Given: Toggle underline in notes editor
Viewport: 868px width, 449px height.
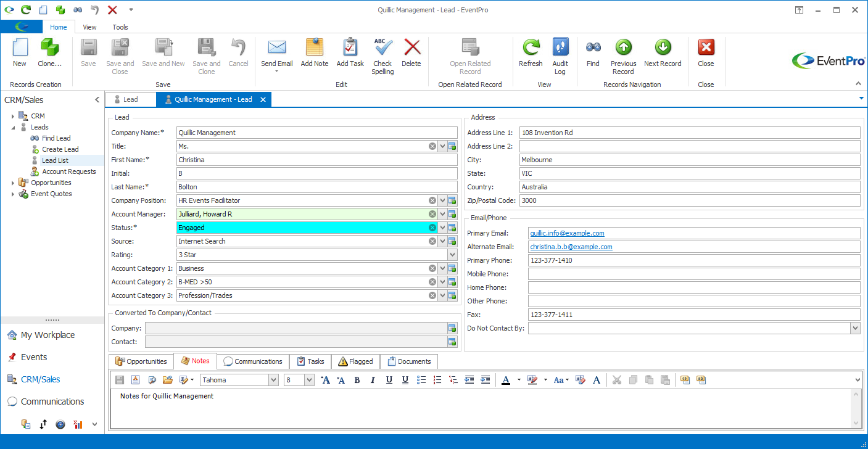Looking at the screenshot, I should click(x=389, y=380).
